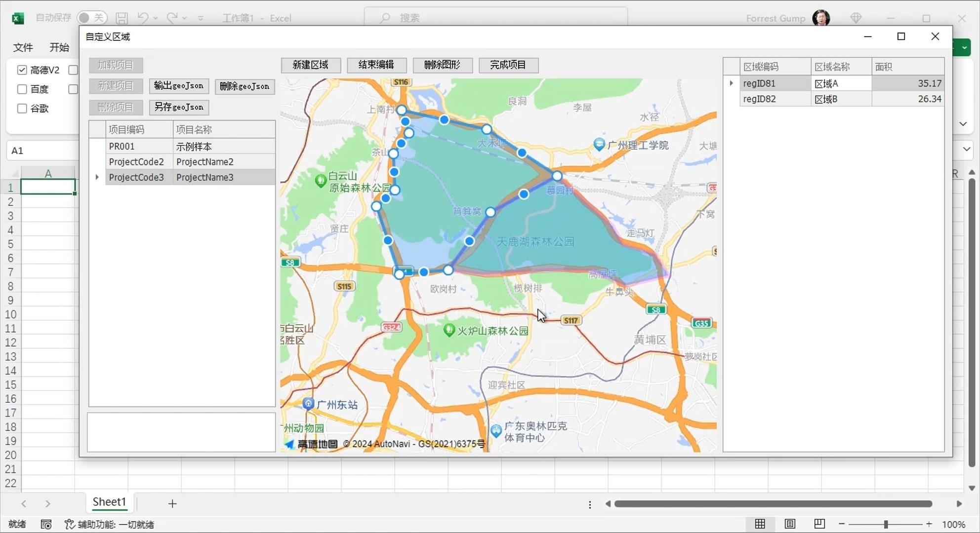Select the Sheet1 tab
This screenshot has width=980, height=533.
[109, 502]
